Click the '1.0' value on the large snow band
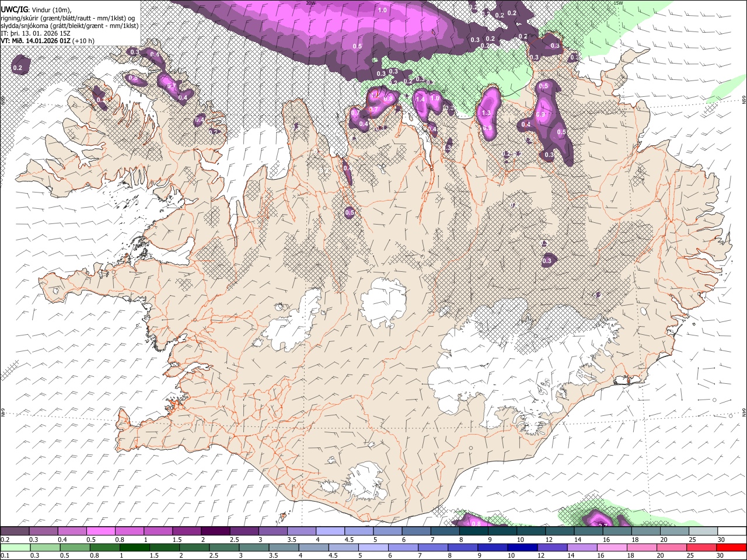747x560 pixels. point(383,10)
